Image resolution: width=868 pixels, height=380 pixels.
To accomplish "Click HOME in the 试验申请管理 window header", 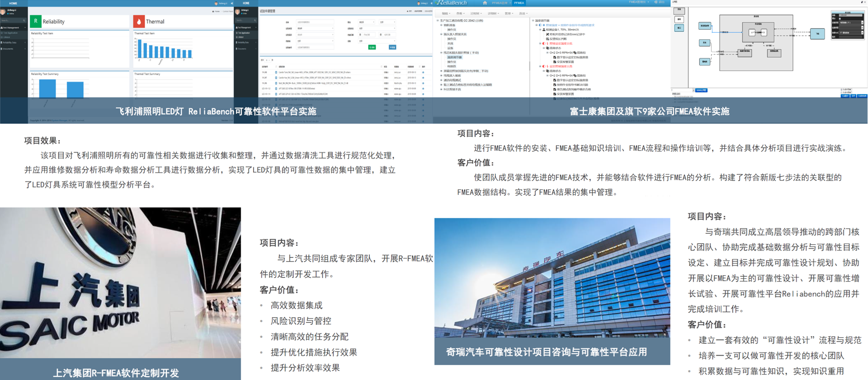I will (x=246, y=3).
